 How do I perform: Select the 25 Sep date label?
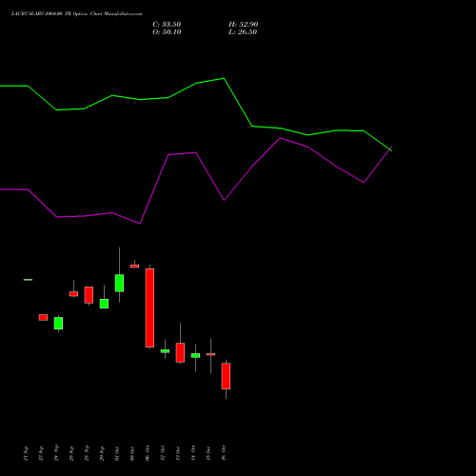coord(71,453)
